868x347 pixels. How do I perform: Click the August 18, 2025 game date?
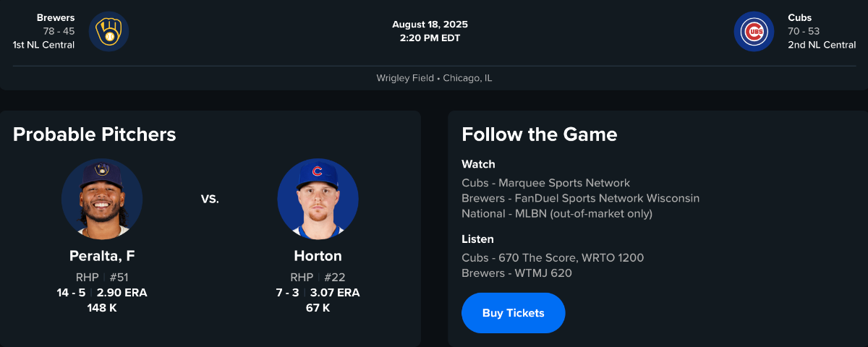[430, 25]
